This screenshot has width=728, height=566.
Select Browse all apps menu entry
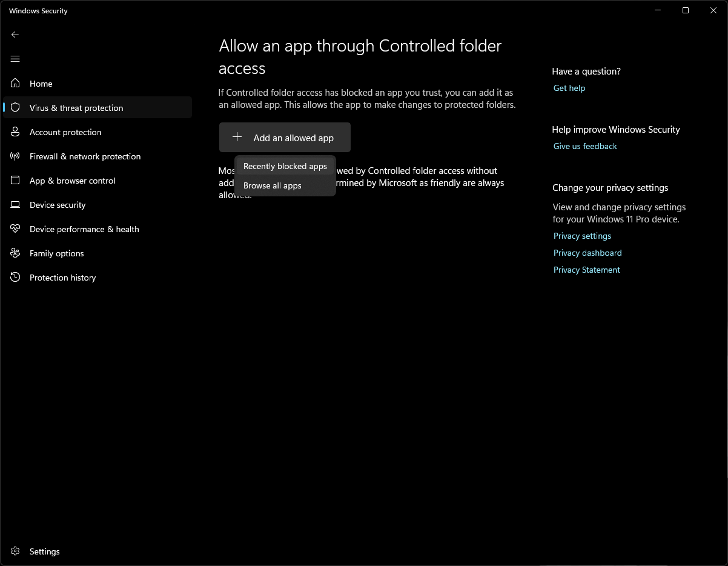272,185
